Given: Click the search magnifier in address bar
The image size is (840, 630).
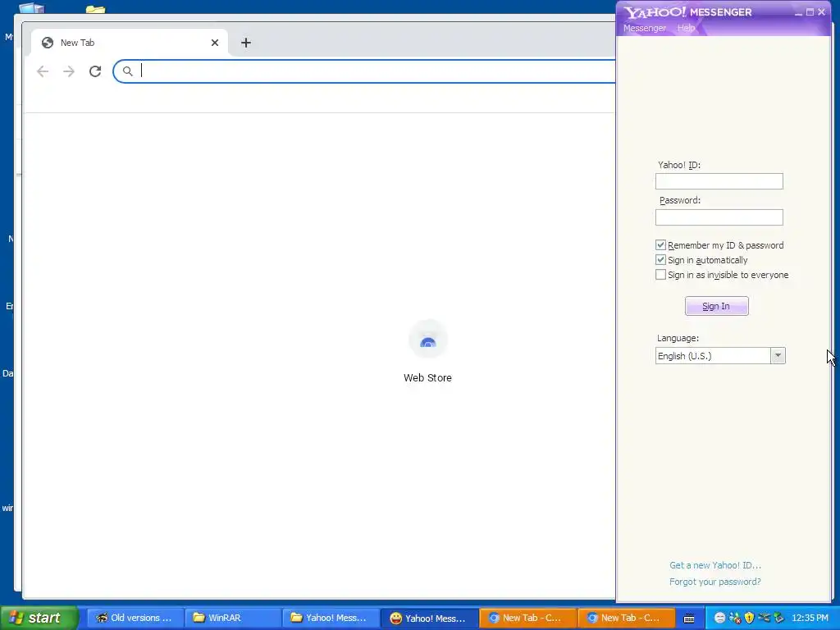Looking at the screenshot, I should [127, 71].
